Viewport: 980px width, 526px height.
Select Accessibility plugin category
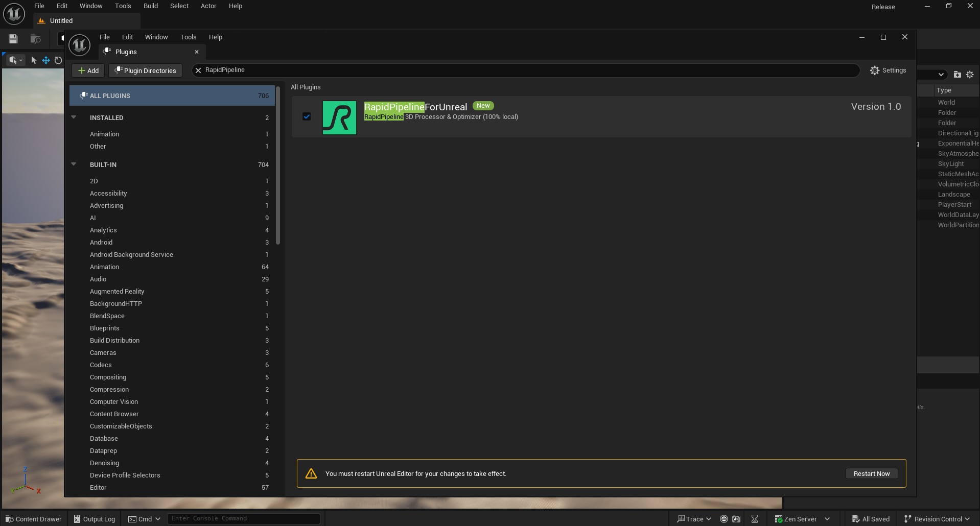point(172,193)
